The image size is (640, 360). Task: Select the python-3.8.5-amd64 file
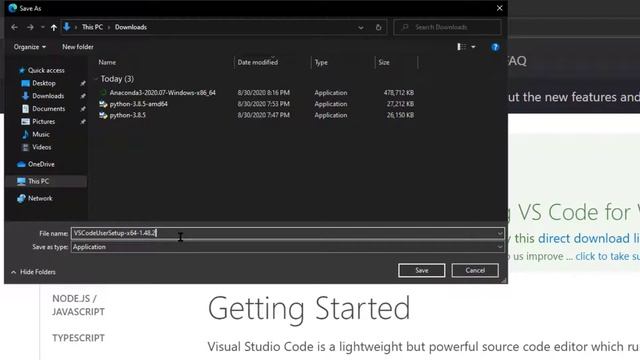coord(138,104)
